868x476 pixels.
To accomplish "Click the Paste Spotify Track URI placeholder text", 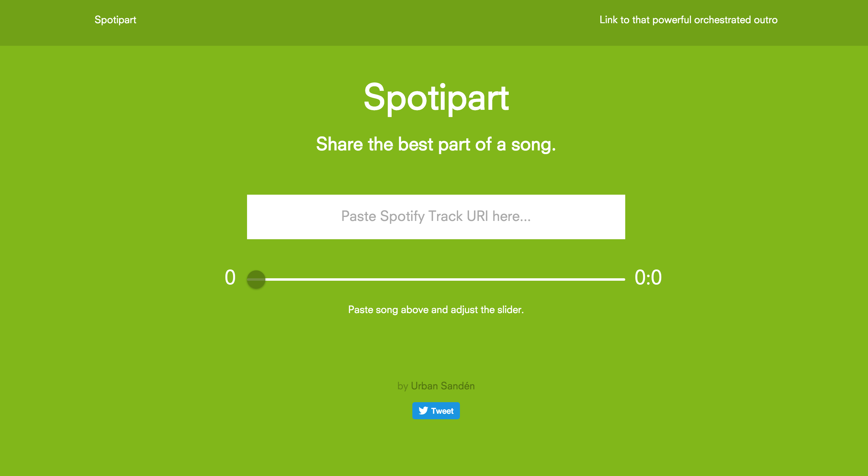I will (436, 216).
